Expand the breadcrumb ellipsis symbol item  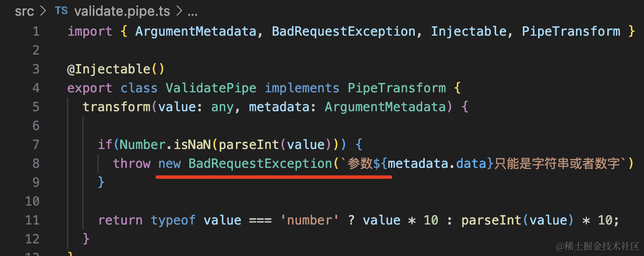pyautogui.click(x=192, y=10)
